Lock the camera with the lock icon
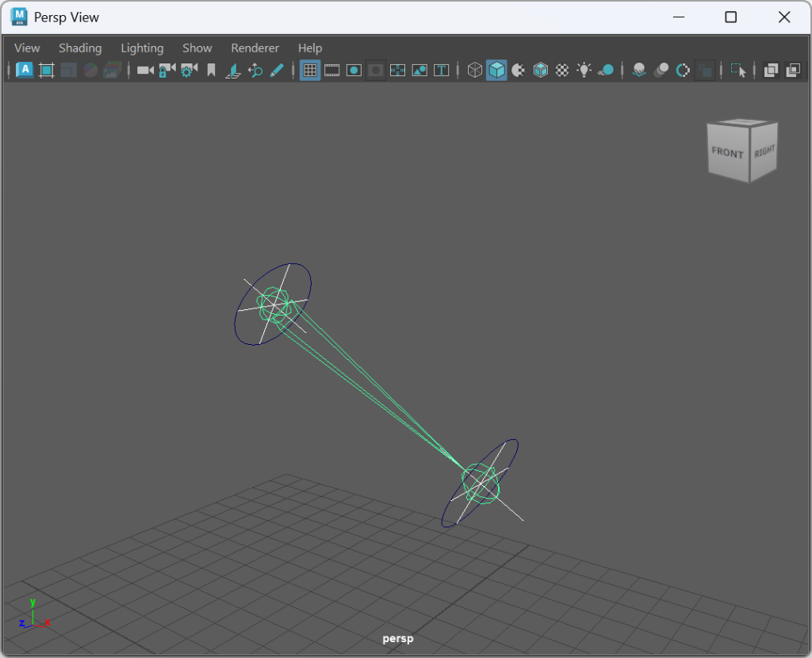This screenshot has width=812, height=658. click(167, 71)
